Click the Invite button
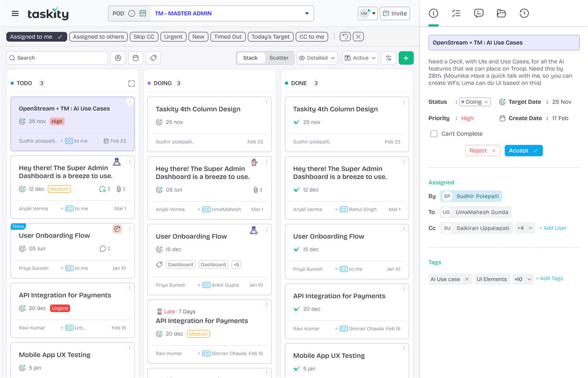The width and height of the screenshot is (588, 378). tap(395, 13)
